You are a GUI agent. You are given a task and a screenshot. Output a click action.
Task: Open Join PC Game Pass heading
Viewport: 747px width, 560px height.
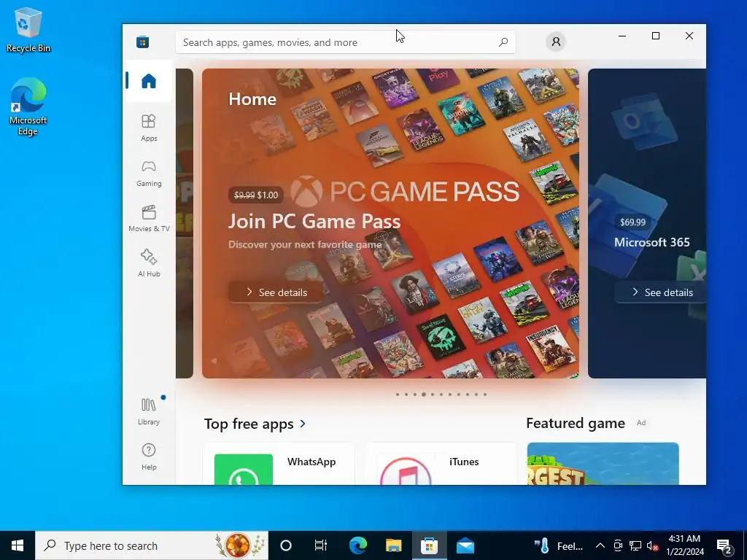pos(314,221)
